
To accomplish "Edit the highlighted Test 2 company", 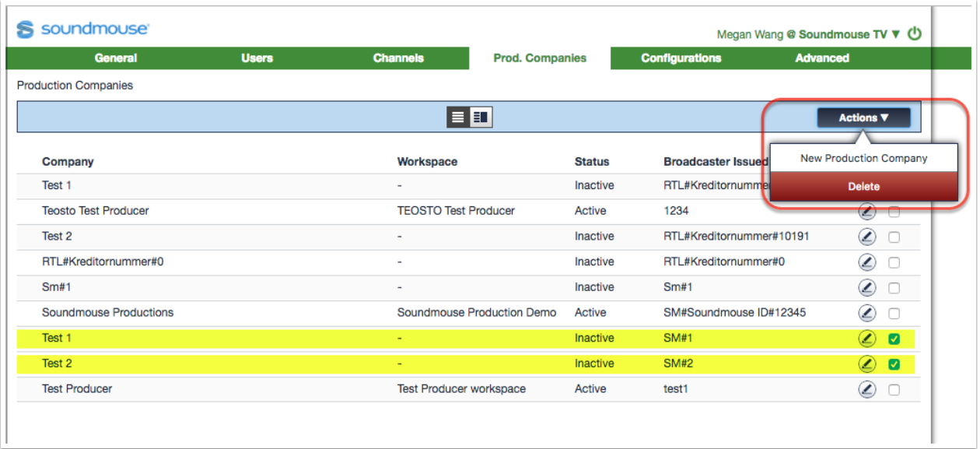I will (x=867, y=363).
